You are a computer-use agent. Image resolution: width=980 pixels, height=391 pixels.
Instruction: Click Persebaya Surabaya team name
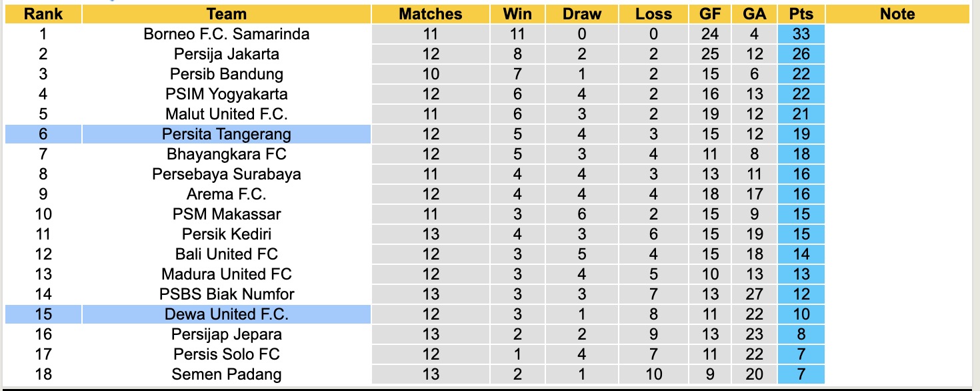point(226,174)
